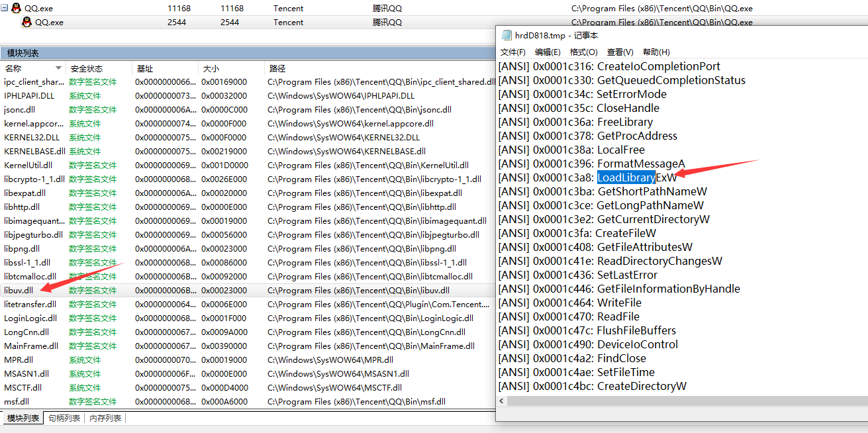Click the CloseHandle line in Notepad
Screen dimensions: 868x433
pos(579,108)
